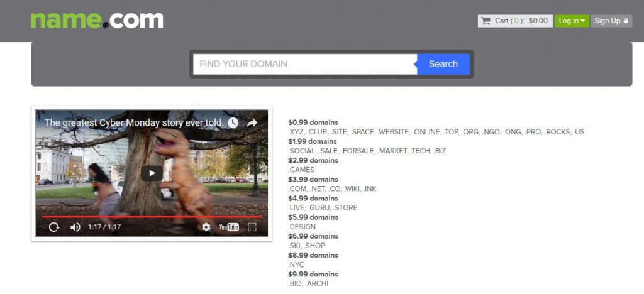This screenshot has height=294, width=644.
Task: Open the Cyber Monday video title link
Action: point(134,123)
